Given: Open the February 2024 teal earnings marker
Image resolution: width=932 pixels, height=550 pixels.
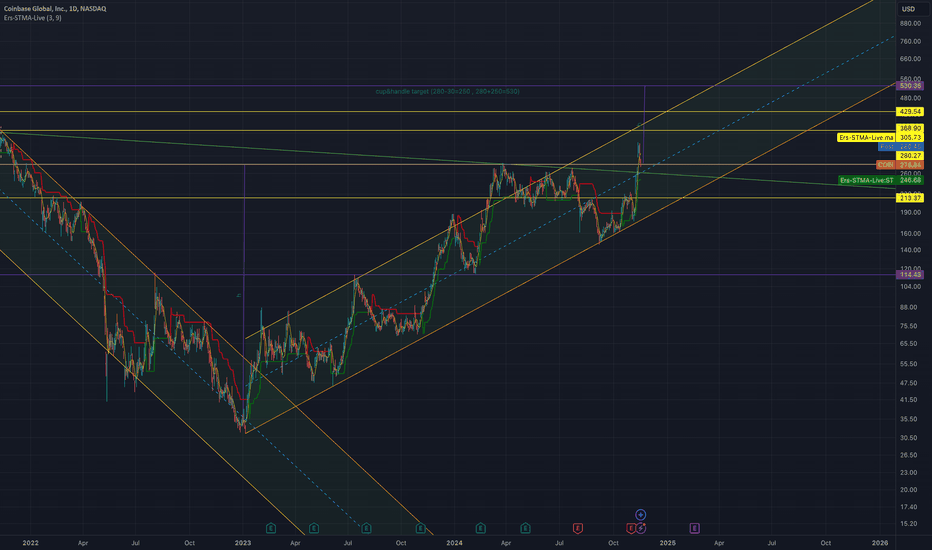Looking at the screenshot, I should (x=481, y=528).
